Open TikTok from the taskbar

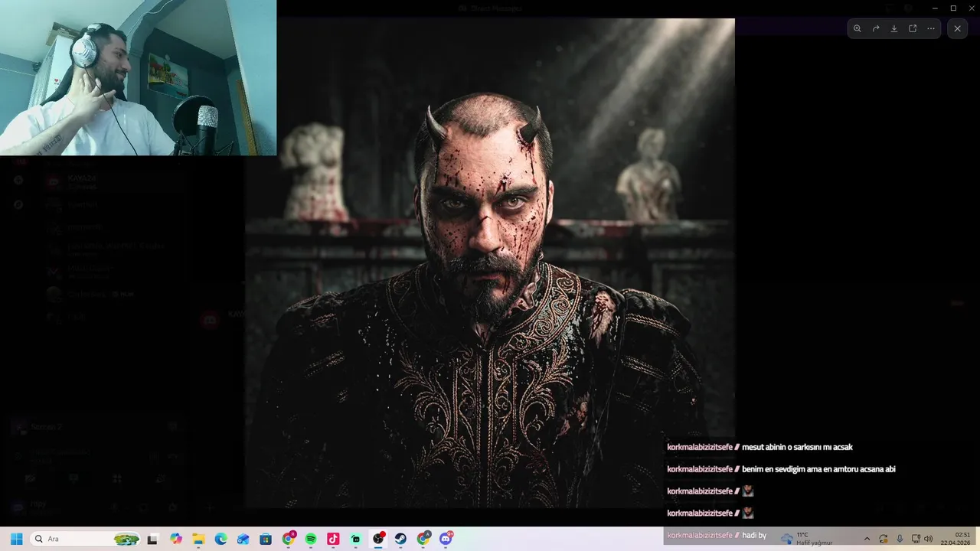click(x=333, y=539)
